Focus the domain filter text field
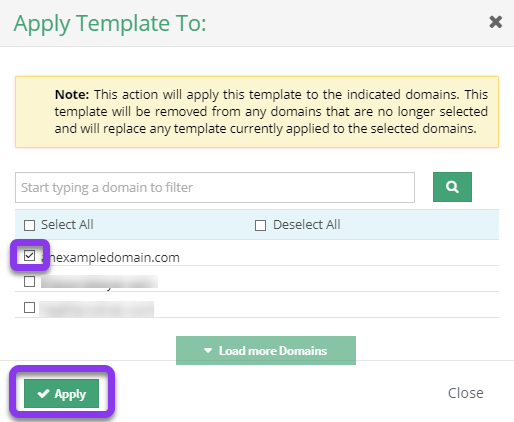514x422 pixels. [215, 187]
